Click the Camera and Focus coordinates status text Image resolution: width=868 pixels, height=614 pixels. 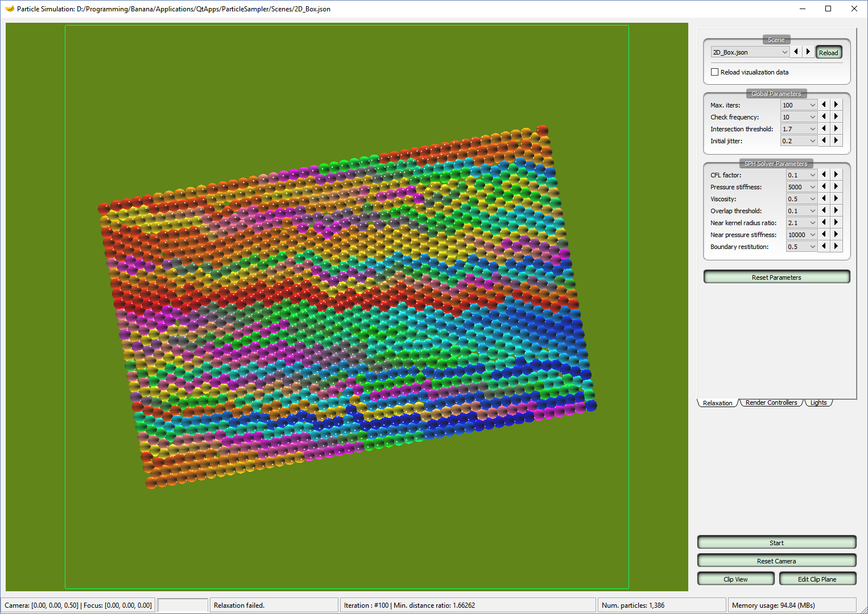click(78, 605)
